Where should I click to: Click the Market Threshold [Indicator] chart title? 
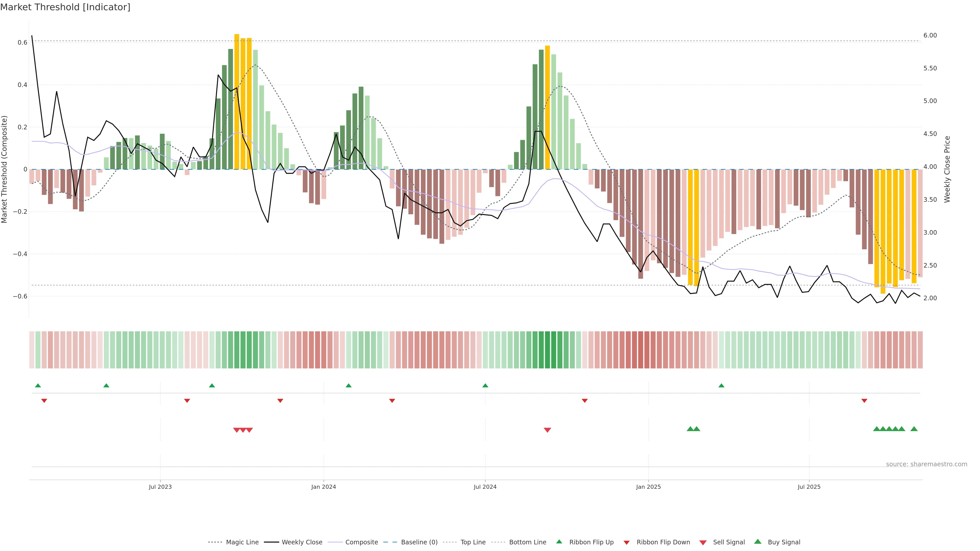(65, 7)
